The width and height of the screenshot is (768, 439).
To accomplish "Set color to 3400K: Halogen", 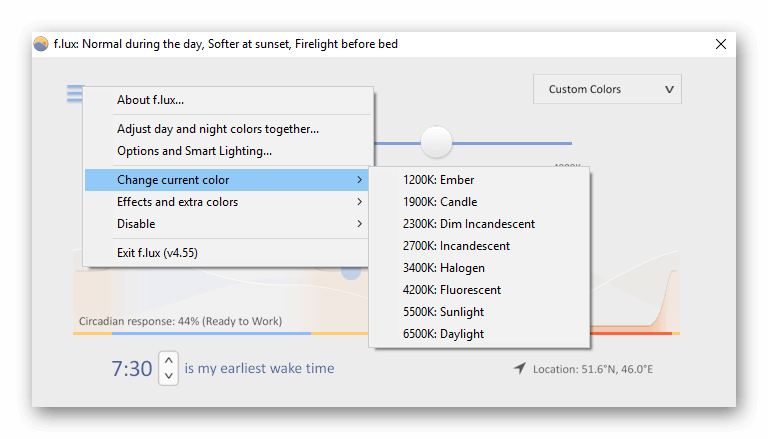I will tap(444, 268).
